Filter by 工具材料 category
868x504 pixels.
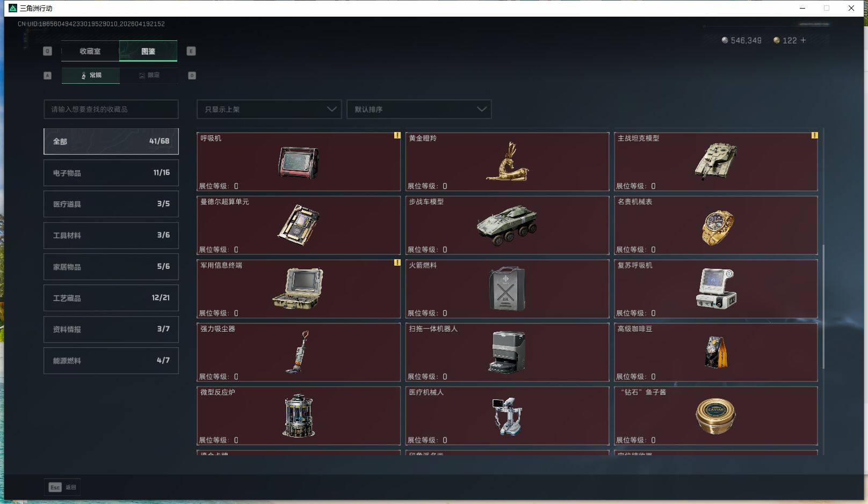(x=111, y=235)
